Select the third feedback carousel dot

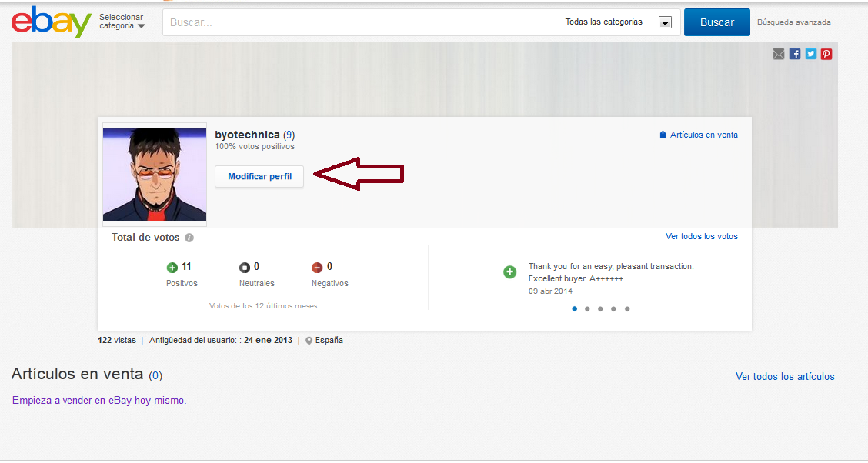[600, 309]
